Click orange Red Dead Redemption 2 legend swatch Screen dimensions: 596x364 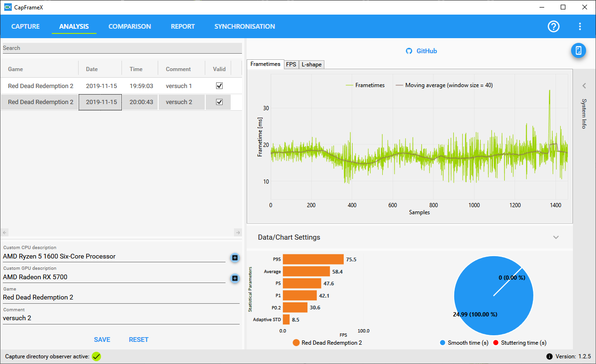coord(296,343)
